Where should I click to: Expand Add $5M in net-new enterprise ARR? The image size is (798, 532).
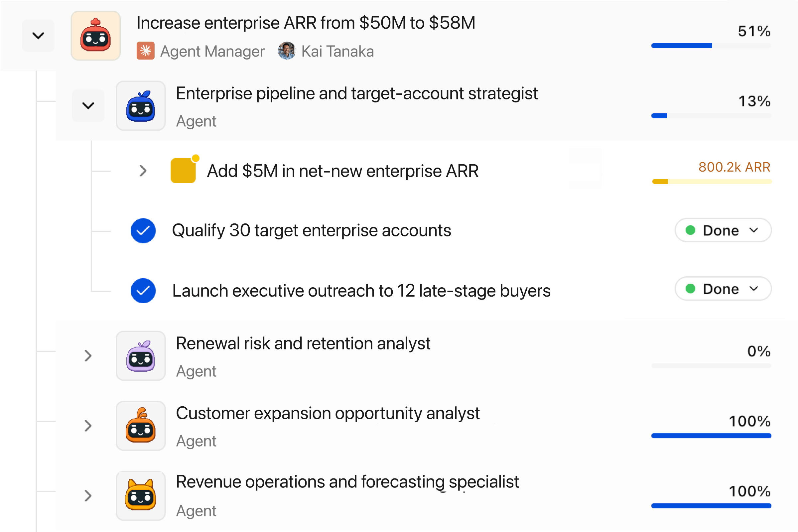coord(143,171)
